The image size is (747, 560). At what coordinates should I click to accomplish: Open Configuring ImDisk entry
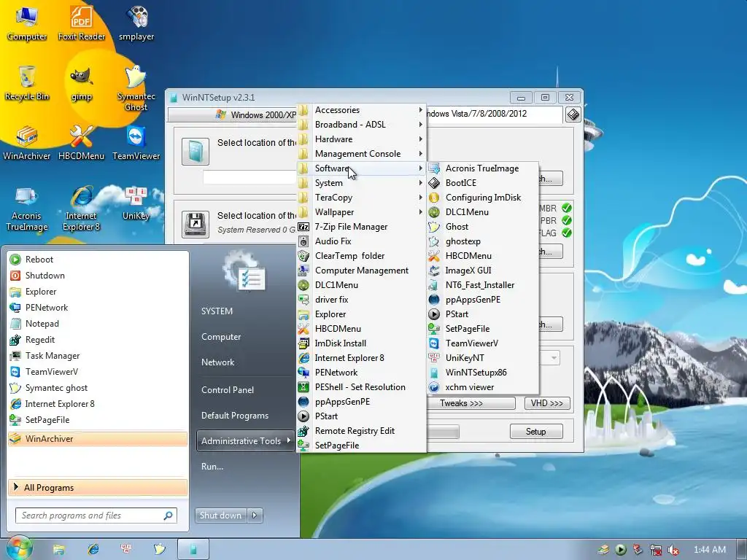482,198
